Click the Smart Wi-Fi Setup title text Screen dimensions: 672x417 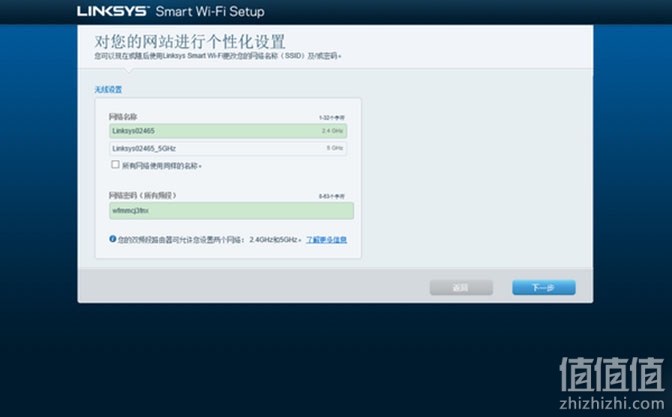(x=210, y=12)
